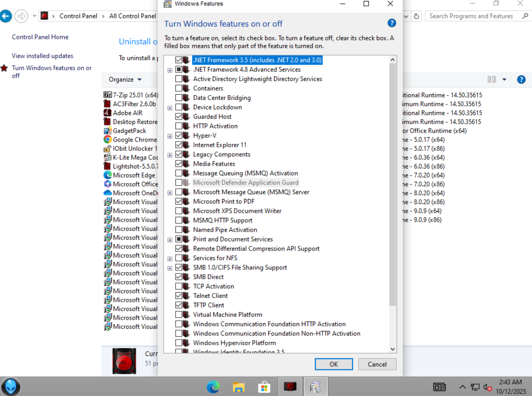Image resolution: width=532 pixels, height=396 pixels.
Task: Check Active Directory Lightweight Directory Services
Action: [179, 79]
